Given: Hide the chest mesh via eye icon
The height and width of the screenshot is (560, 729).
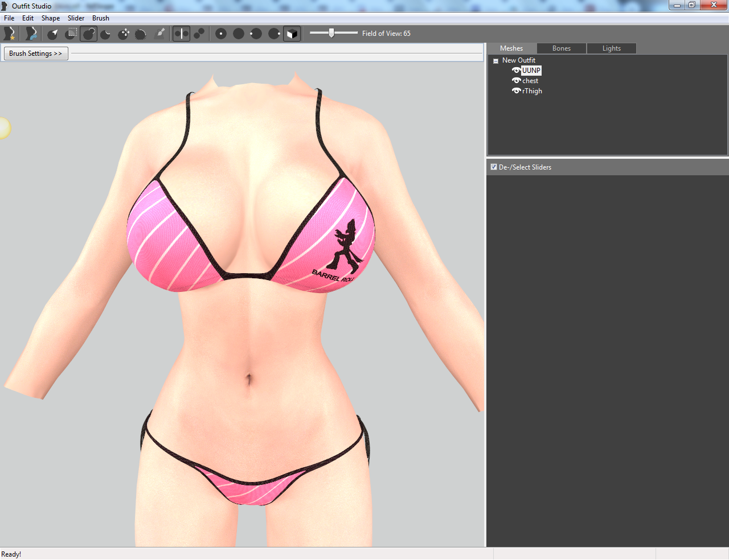Looking at the screenshot, I should pos(516,81).
